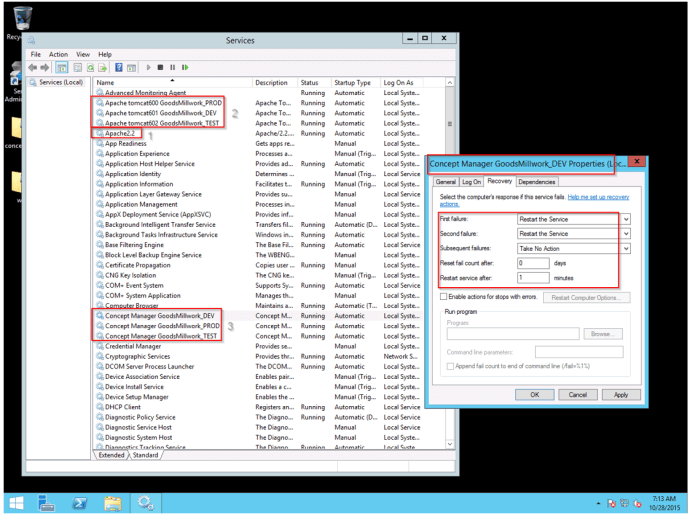Click the Back arrow in Services toolbar
This screenshot has width=690, height=517.
[33, 68]
